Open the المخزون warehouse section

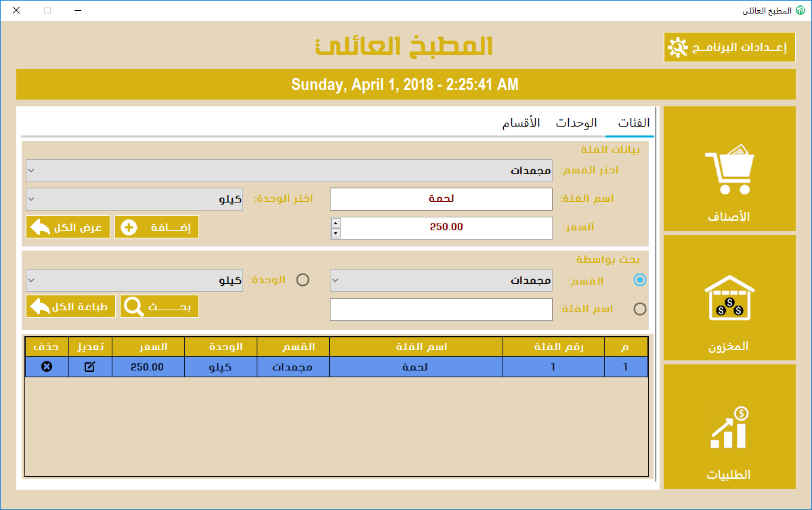coord(729,298)
